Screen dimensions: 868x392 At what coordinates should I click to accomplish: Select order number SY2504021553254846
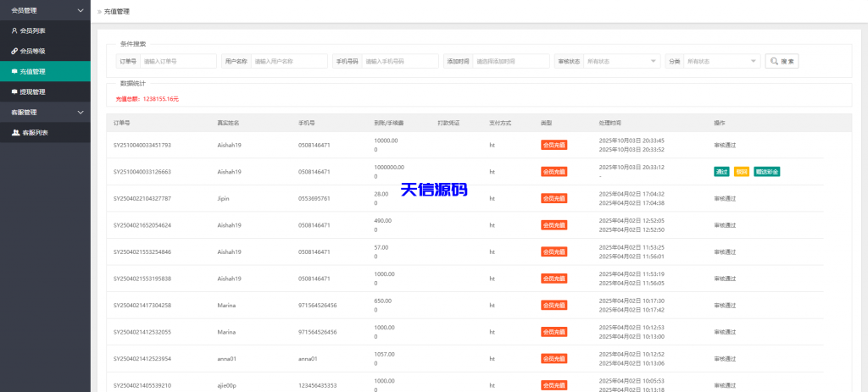(142, 252)
